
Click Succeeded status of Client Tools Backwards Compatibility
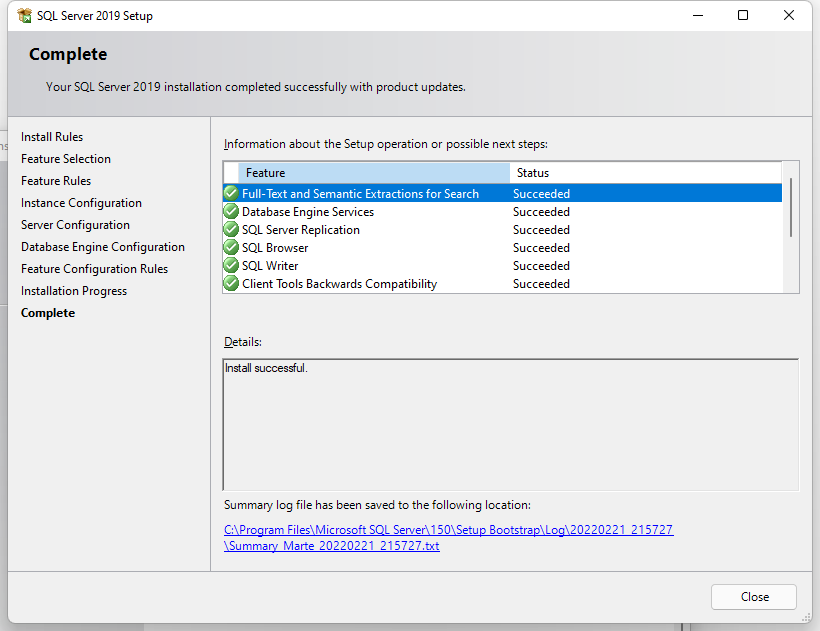click(x=541, y=284)
